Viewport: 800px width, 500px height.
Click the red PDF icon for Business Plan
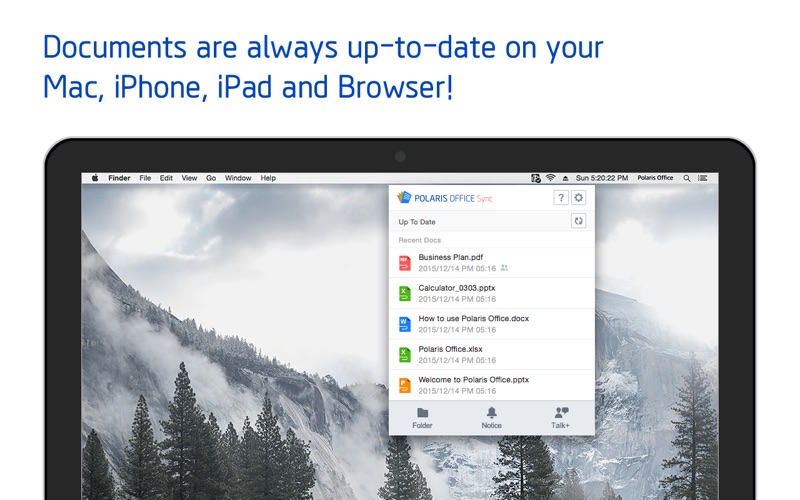tap(405, 263)
